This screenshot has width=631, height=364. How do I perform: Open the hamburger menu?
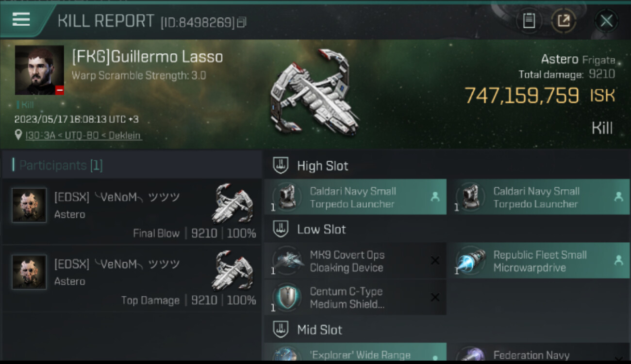point(21,19)
